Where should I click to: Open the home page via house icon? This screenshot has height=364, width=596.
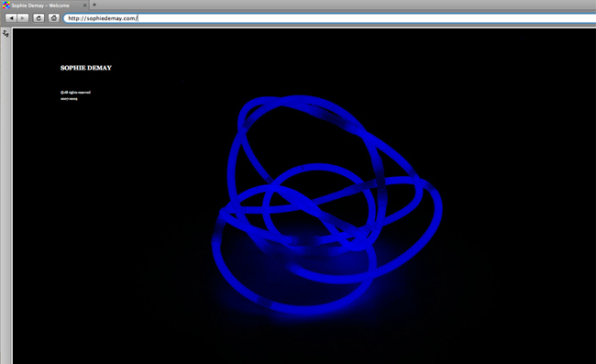(53, 18)
